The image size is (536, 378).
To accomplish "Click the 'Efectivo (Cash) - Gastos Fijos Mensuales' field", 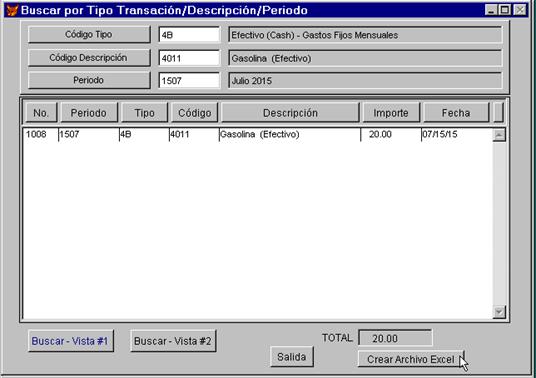I will [x=365, y=35].
